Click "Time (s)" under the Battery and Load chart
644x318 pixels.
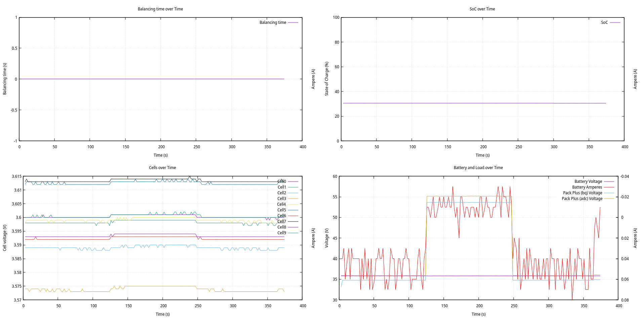(479, 314)
